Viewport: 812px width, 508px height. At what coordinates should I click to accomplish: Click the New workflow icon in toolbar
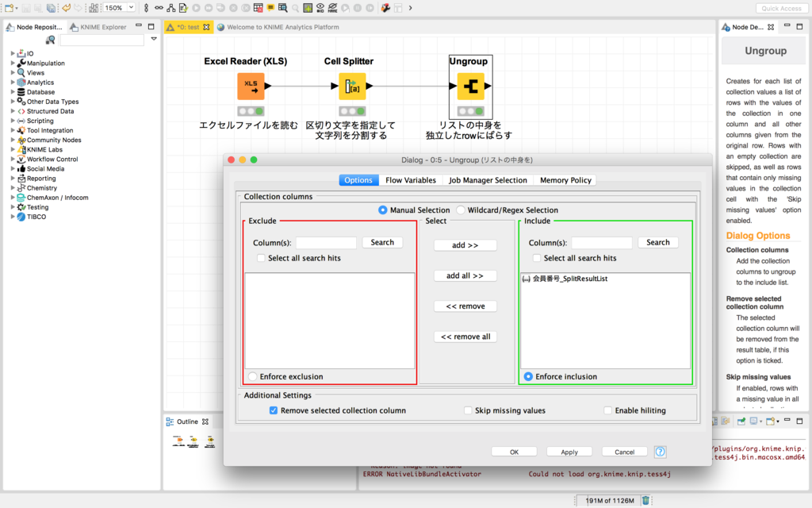[9, 8]
